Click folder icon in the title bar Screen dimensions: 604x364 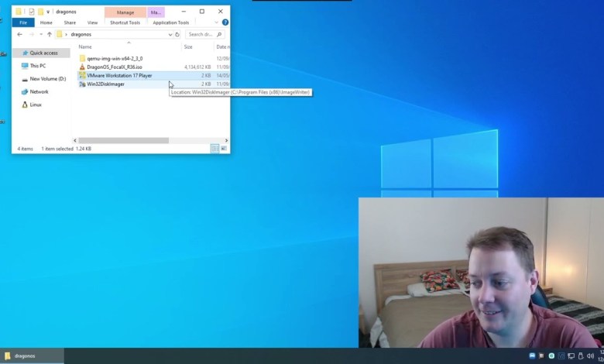click(x=19, y=12)
